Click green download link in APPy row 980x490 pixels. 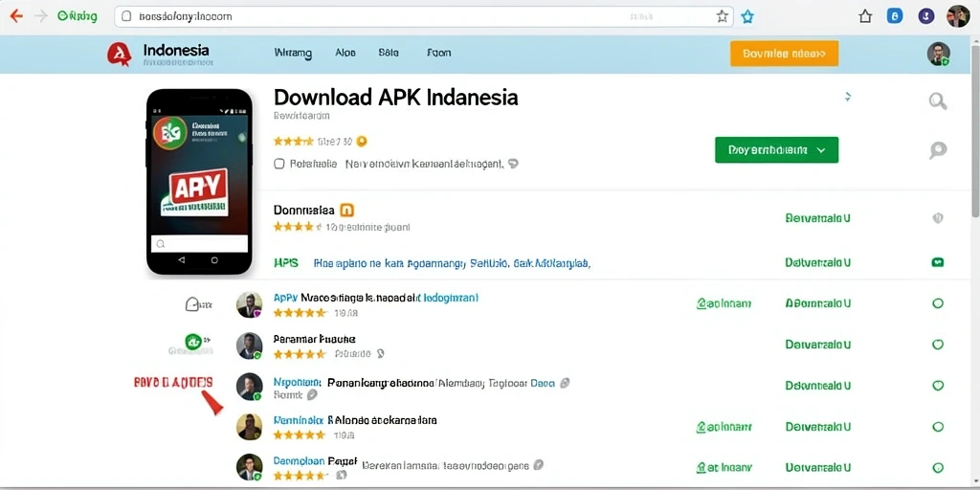pos(817,303)
